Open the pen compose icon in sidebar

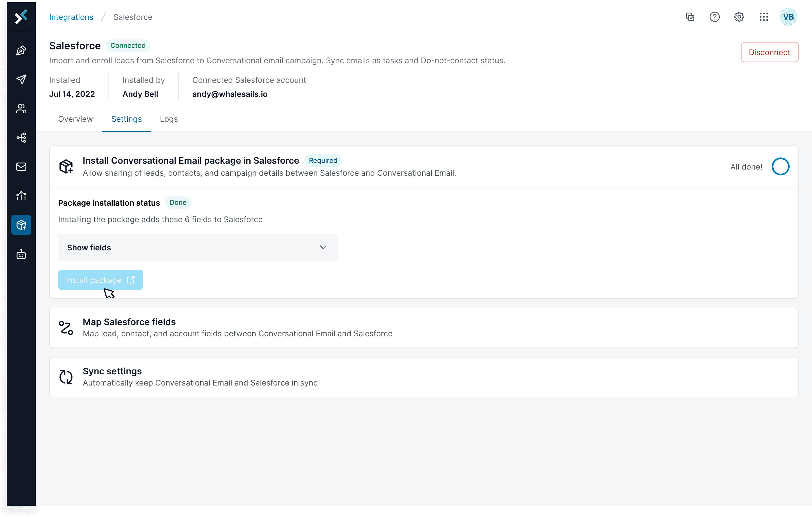tap(21, 50)
